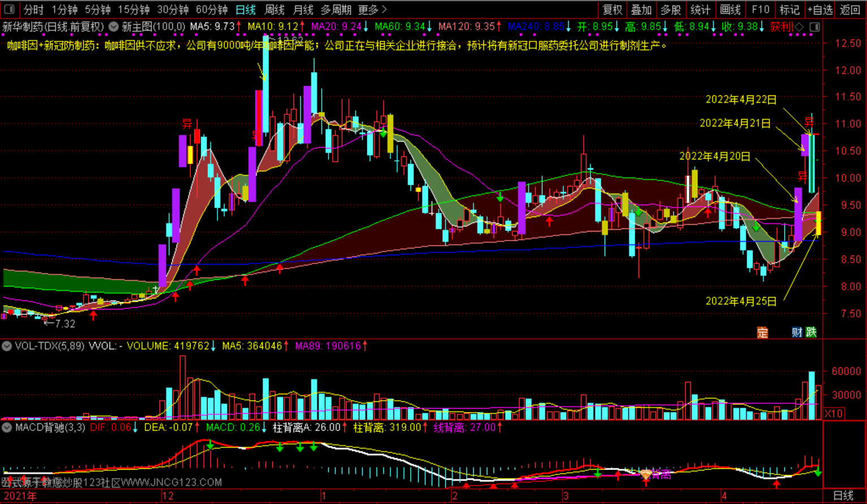The image size is (867, 504).
Task: Select the 周线 weekly period tab
Action: click(274, 10)
